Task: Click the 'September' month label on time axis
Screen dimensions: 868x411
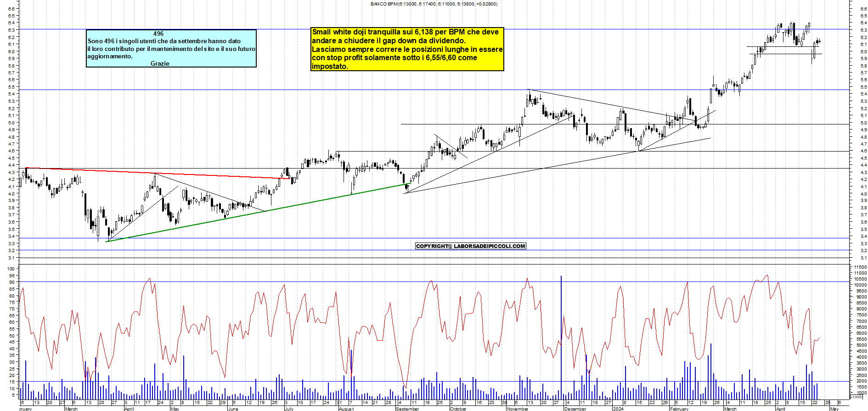Action: pyautogui.click(x=407, y=409)
